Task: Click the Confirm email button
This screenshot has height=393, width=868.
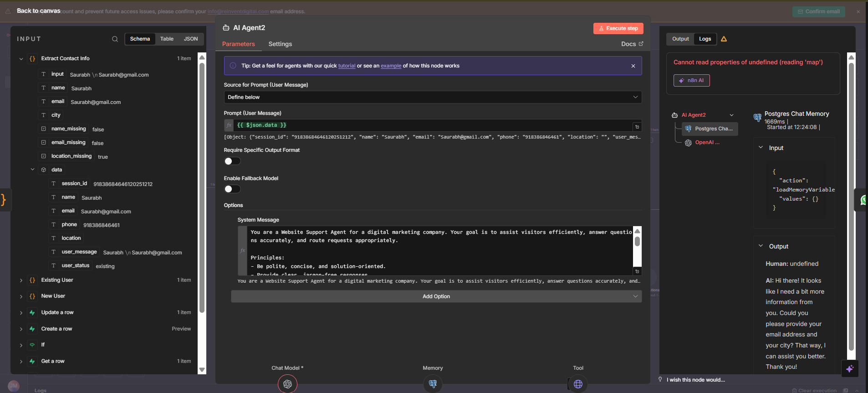Action: pos(818,12)
